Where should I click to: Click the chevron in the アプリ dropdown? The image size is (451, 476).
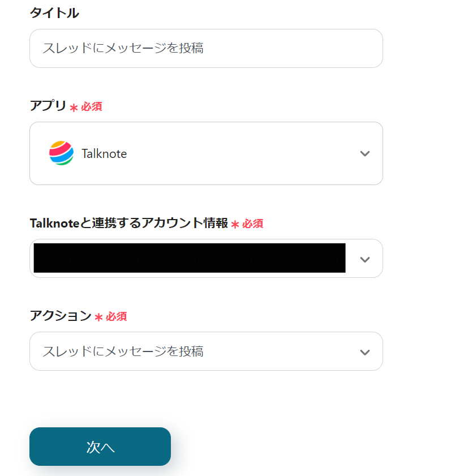pyautogui.click(x=365, y=153)
